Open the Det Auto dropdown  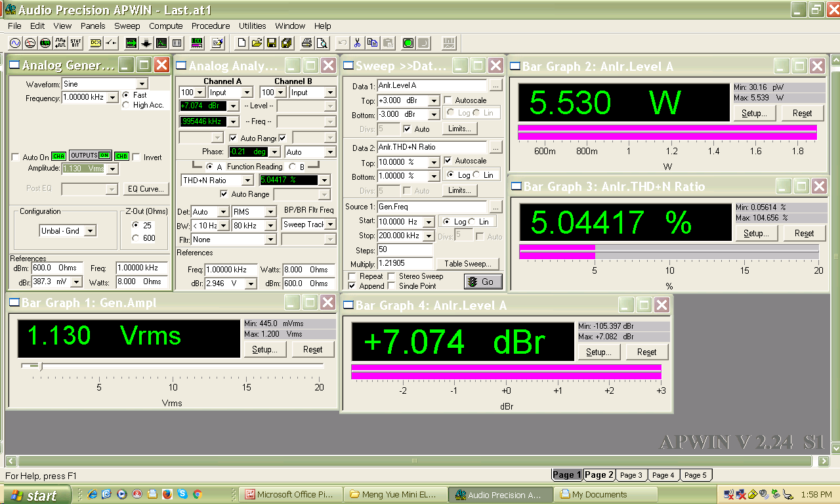coord(223,212)
